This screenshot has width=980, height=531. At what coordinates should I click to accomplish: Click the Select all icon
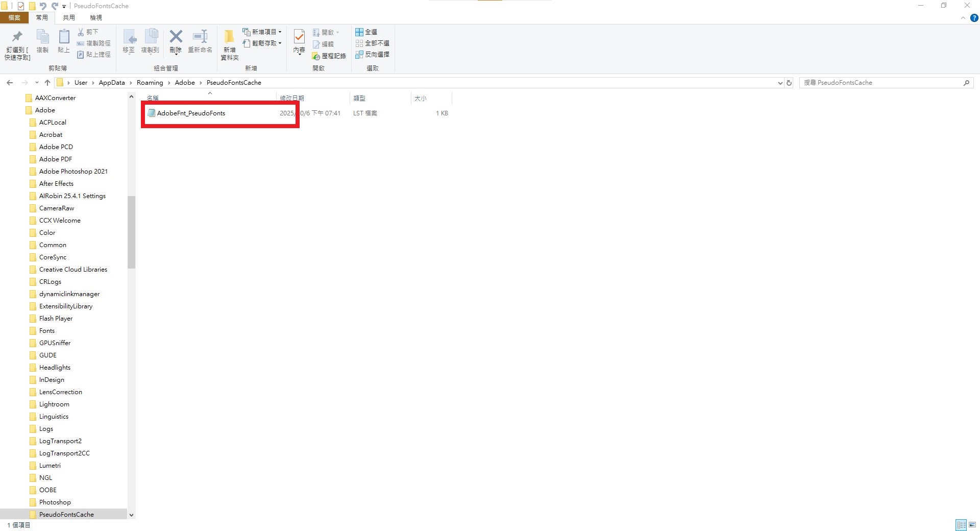coord(359,32)
